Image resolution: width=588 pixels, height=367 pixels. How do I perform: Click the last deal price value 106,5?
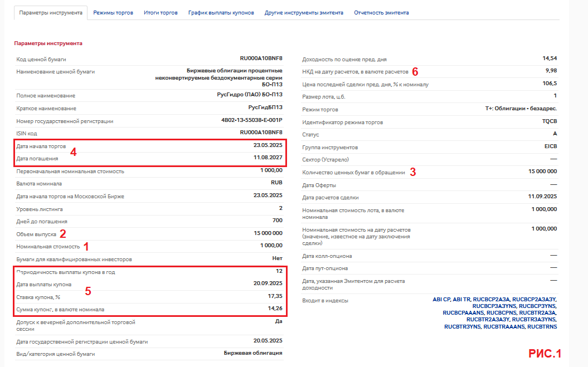tap(550, 83)
